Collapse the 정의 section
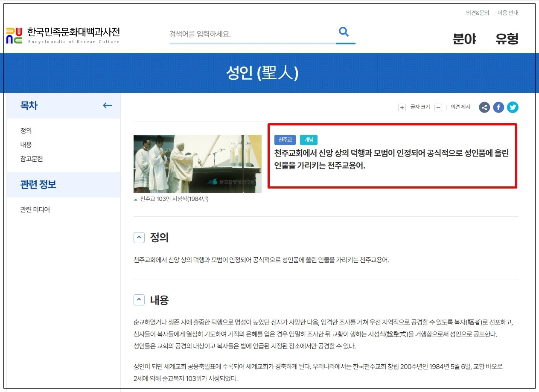The width and height of the screenshot is (539, 392). click(139, 238)
